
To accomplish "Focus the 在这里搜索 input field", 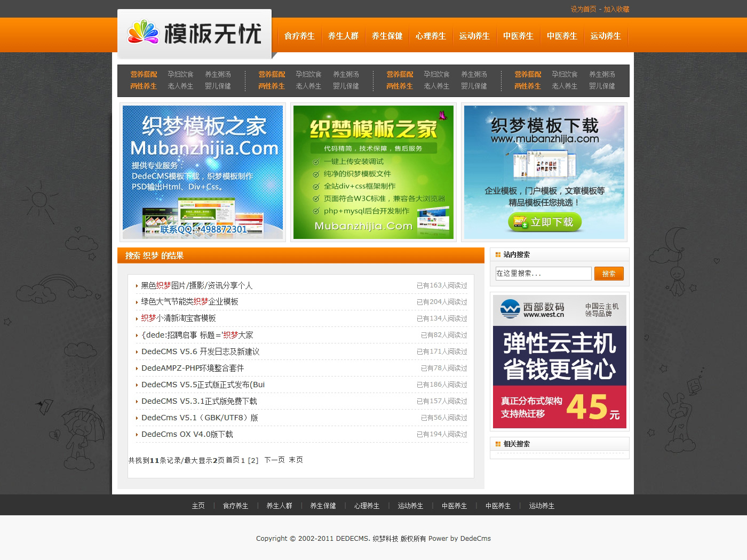I will (x=543, y=274).
